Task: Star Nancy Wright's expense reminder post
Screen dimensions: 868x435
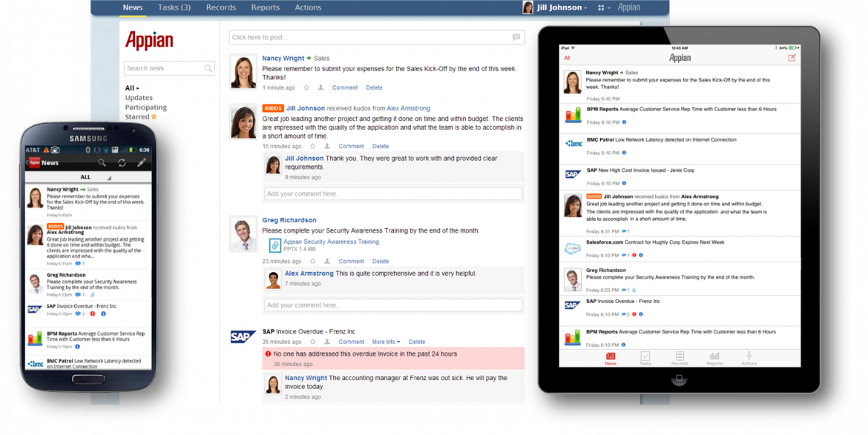Action: click(306, 87)
